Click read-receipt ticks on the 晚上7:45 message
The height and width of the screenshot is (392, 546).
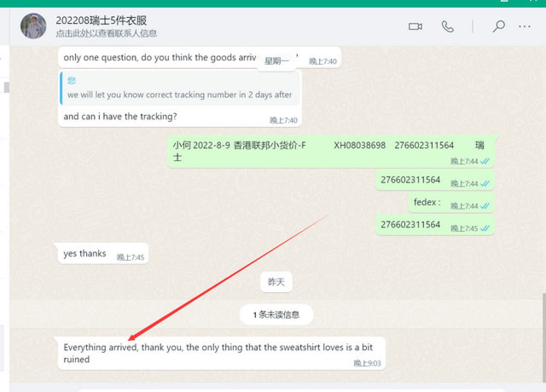(x=485, y=229)
